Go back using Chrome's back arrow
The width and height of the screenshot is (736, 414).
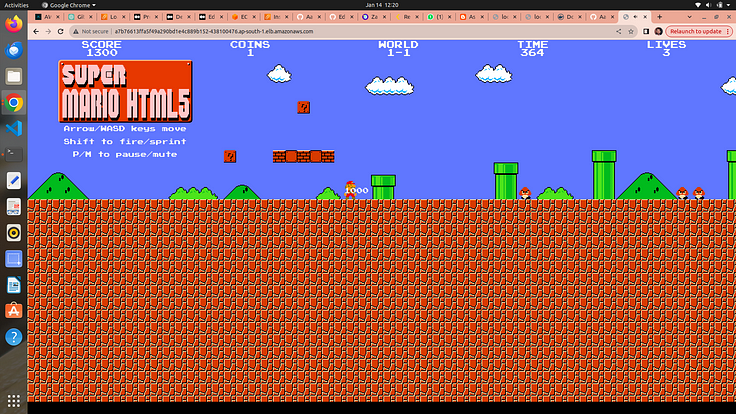coord(36,31)
